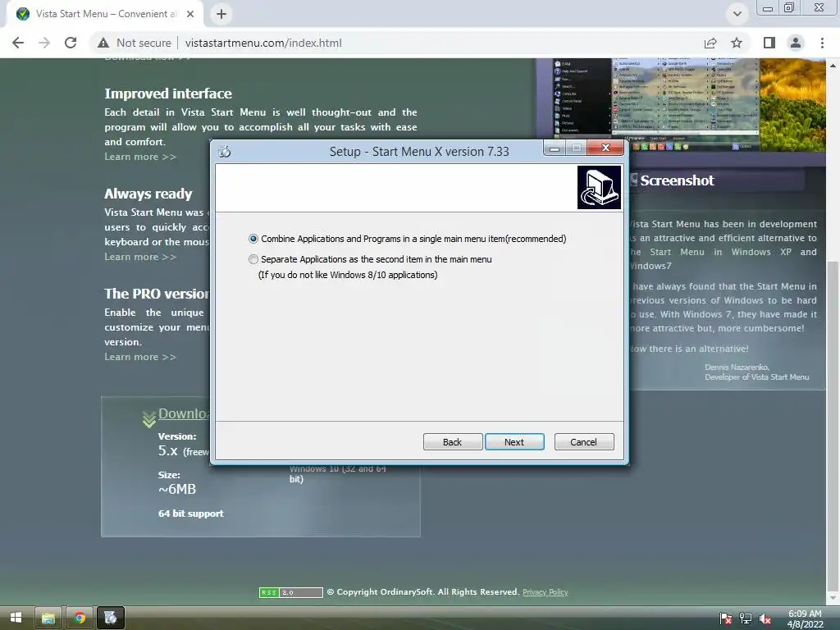Minimize the Setup dialog window
This screenshot has height=630, width=840.
(x=555, y=148)
